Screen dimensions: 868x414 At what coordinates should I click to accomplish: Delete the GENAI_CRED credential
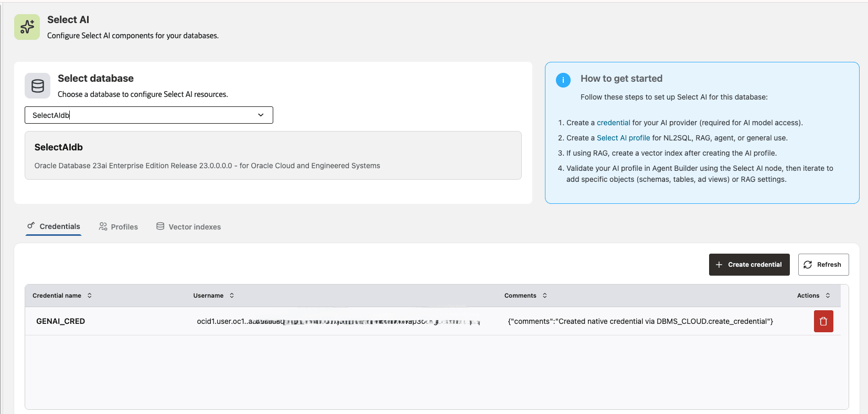click(823, 321)
